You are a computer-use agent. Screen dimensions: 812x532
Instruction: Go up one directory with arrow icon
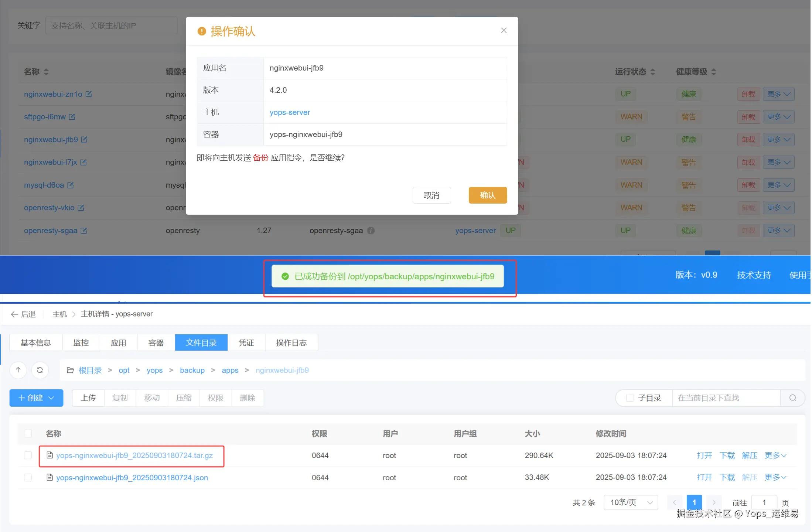pos(18,370)
